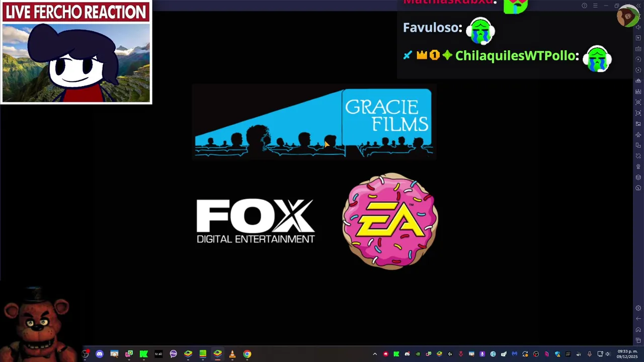The height and width of the screenshot is (362, 644).
Task: Open BlueStacks settings gear icon
Action: 638,308
